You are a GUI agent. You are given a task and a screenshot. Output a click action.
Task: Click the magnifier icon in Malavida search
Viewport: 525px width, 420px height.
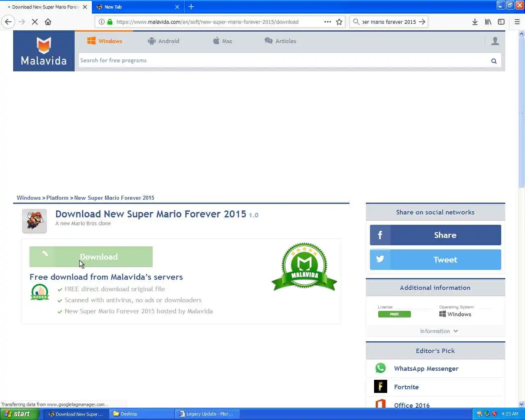[494, 61]
